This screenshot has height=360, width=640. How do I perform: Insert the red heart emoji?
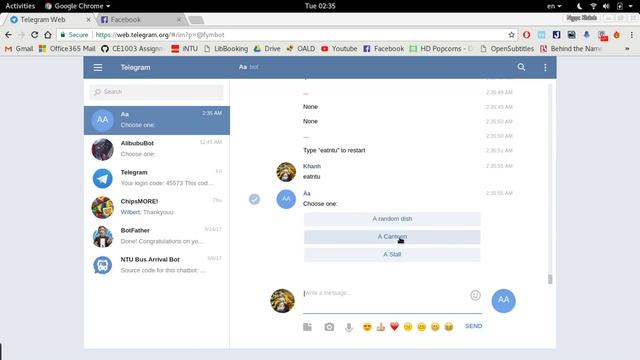(394, 327)
